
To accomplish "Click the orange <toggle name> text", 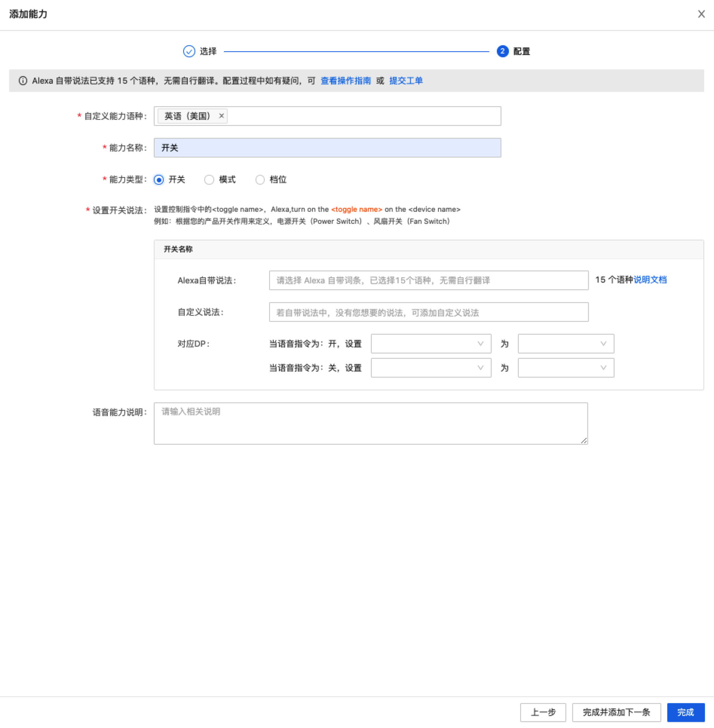I will click(357, 209).
